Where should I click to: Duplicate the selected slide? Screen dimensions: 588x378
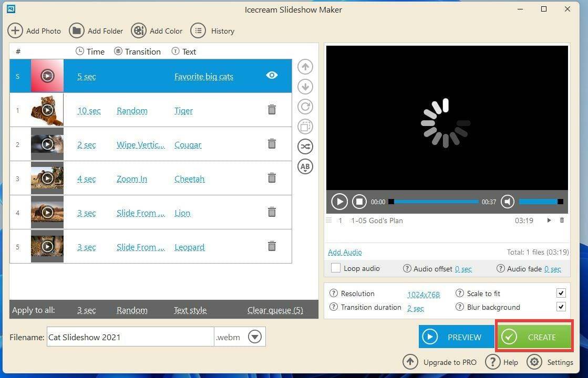(305, 127)
